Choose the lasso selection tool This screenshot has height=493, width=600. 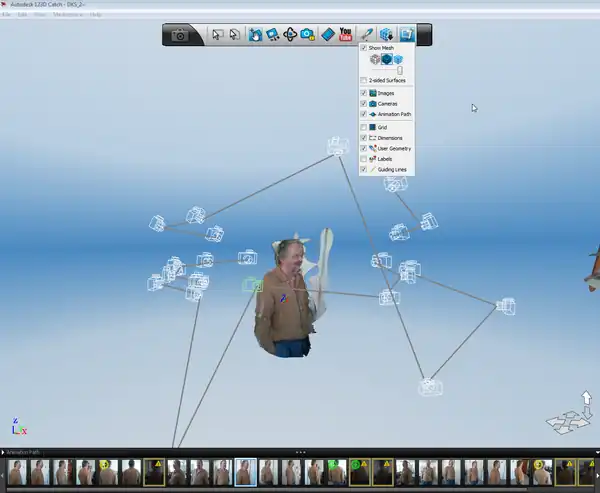click(x=235, y=35)
